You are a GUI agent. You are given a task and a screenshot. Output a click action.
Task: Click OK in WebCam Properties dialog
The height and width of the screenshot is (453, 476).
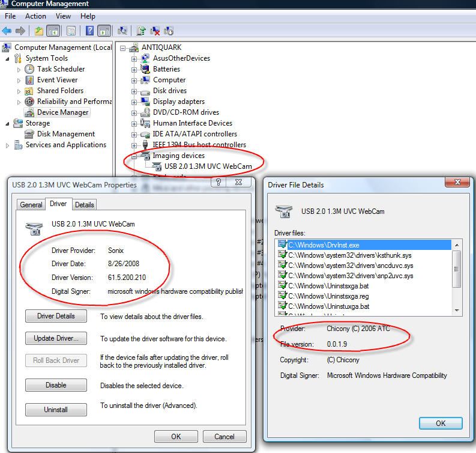click(176, 437)
